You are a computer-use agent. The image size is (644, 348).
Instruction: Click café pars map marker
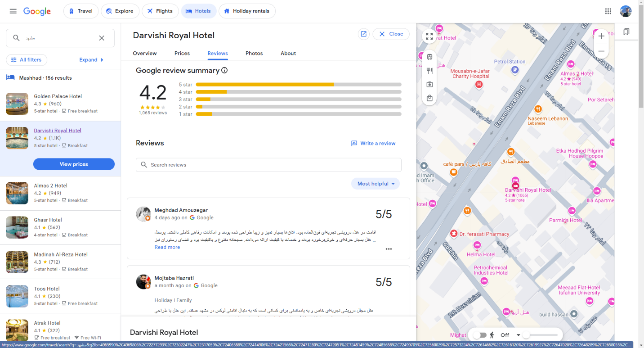[454, 172]
